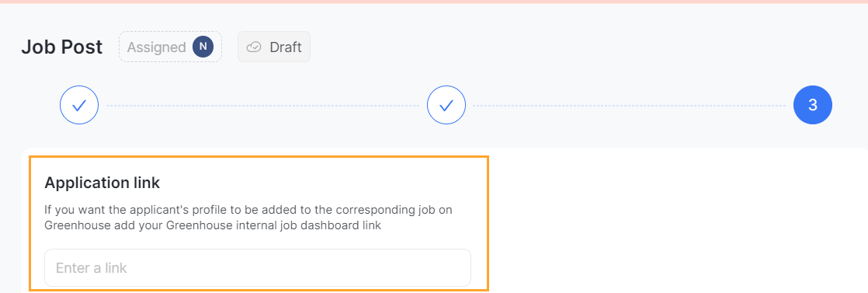Image resolution: width=868 pixels, height=293 pixels.
Task: Click the checkmark inside the first step
Action: tap(79, 105)
